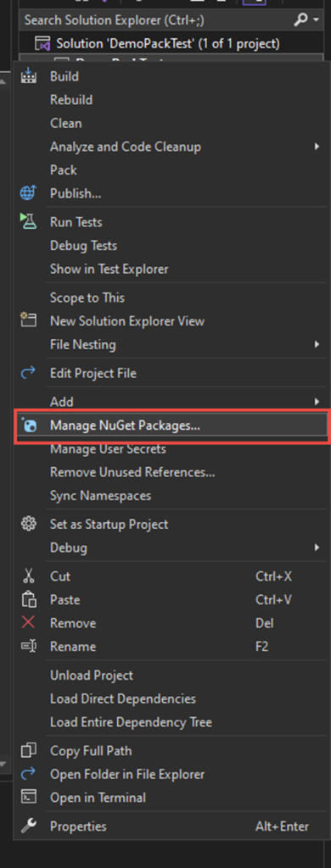This screenshot has width=331, height=868.
Task: Open the Add submenu arrow
Action: pos(317,401)
